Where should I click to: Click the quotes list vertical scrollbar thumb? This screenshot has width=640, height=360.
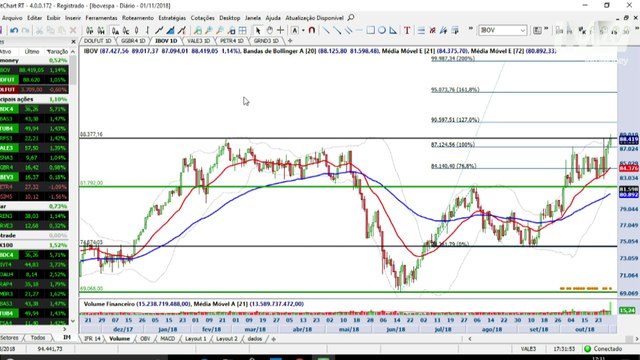[73, 70]
